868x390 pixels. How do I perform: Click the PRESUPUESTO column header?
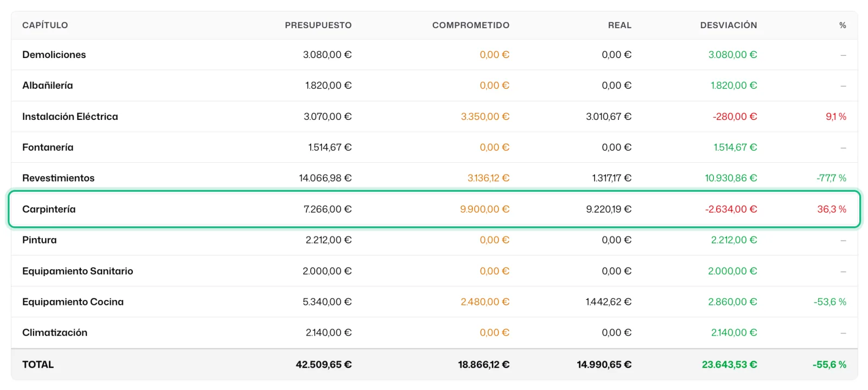click(318, 25)
